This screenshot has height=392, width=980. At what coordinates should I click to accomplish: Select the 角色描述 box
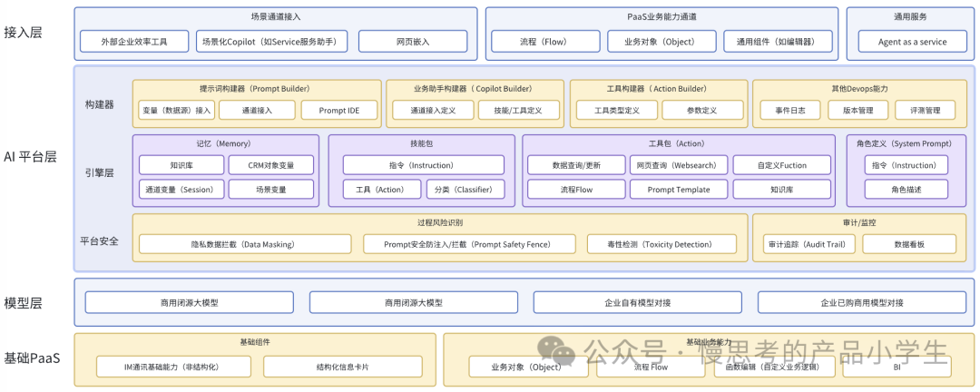click(x=906, y=190)
